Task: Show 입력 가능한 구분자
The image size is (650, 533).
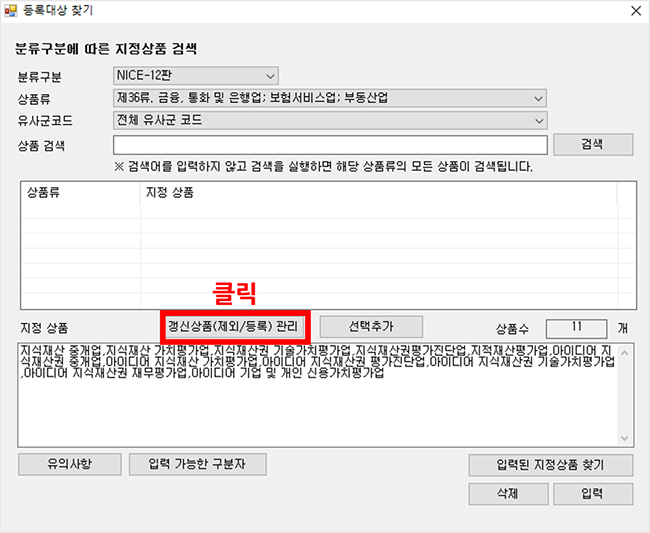Action: point(197,464)
